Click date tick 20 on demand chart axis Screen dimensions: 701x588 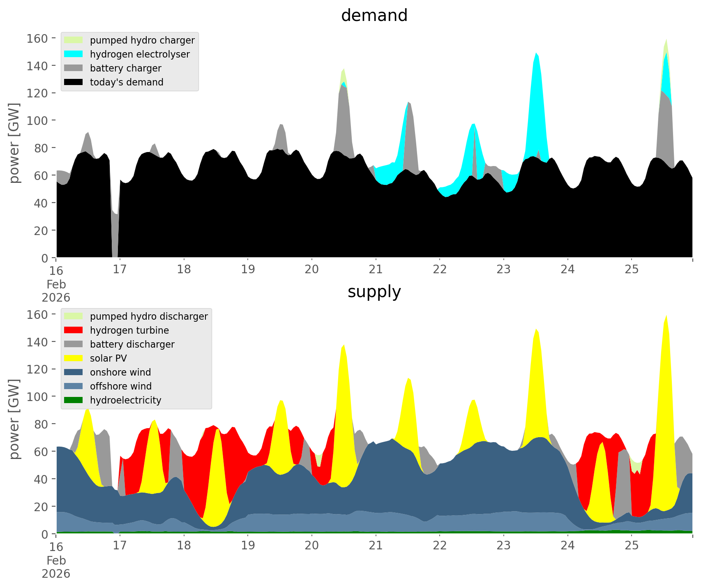click(x=312, y=270)
